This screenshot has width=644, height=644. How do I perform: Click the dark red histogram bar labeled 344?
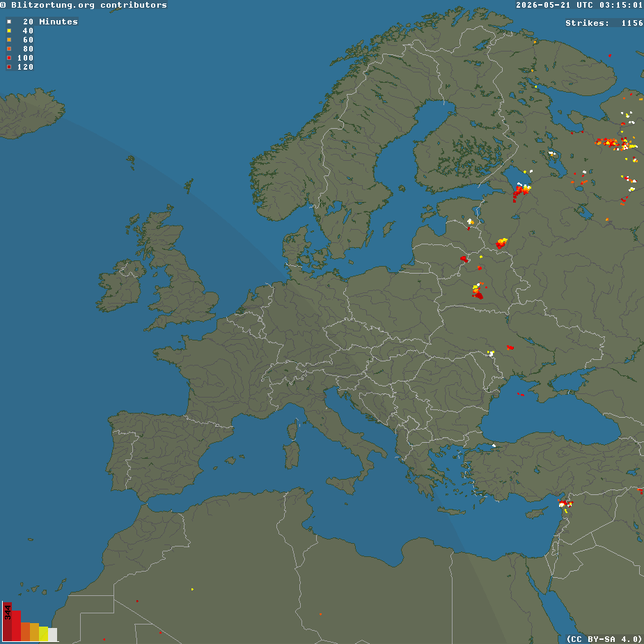(x=7, y=622)
